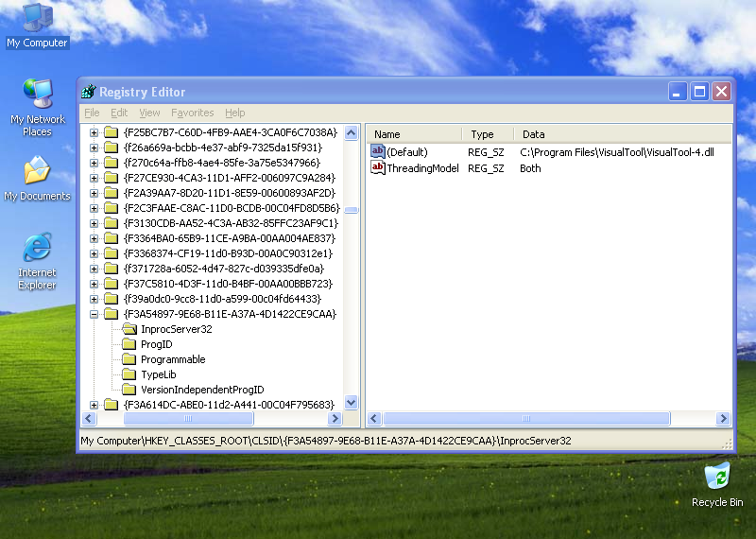
Task: Expand {F3364BA0-65B9-11CE-A9BA-00AA004AE837} key
Action: point(94,239)
